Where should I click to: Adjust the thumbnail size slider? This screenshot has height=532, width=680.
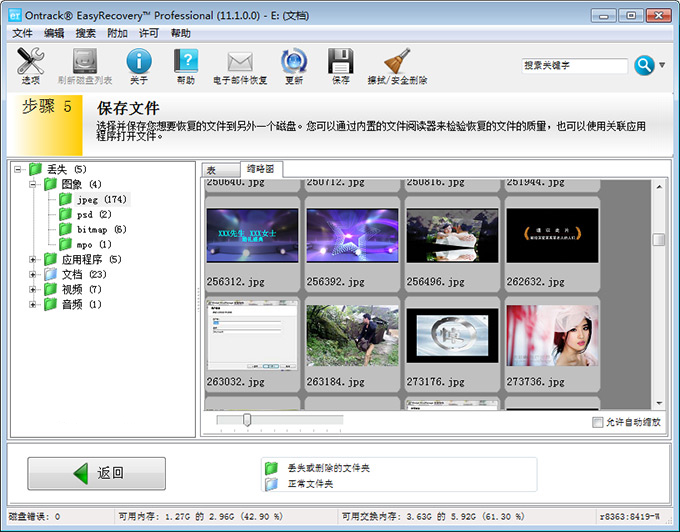[x=247, y=420]
